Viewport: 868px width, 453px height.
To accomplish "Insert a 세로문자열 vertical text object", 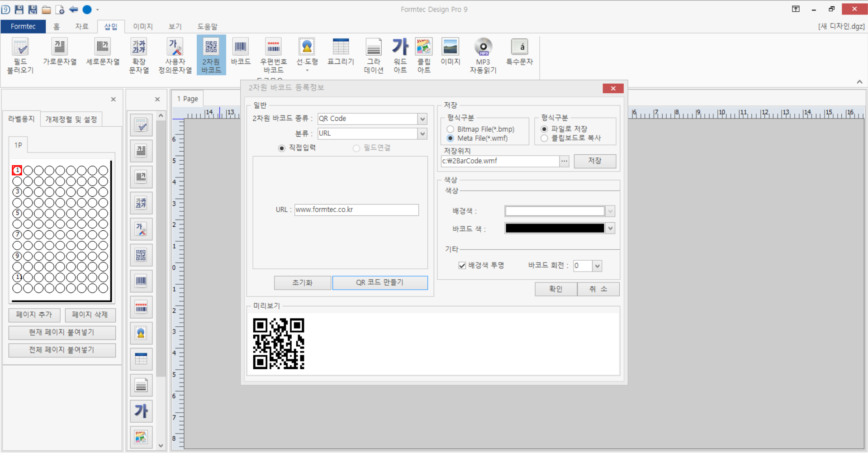I will tap(103, 52).
